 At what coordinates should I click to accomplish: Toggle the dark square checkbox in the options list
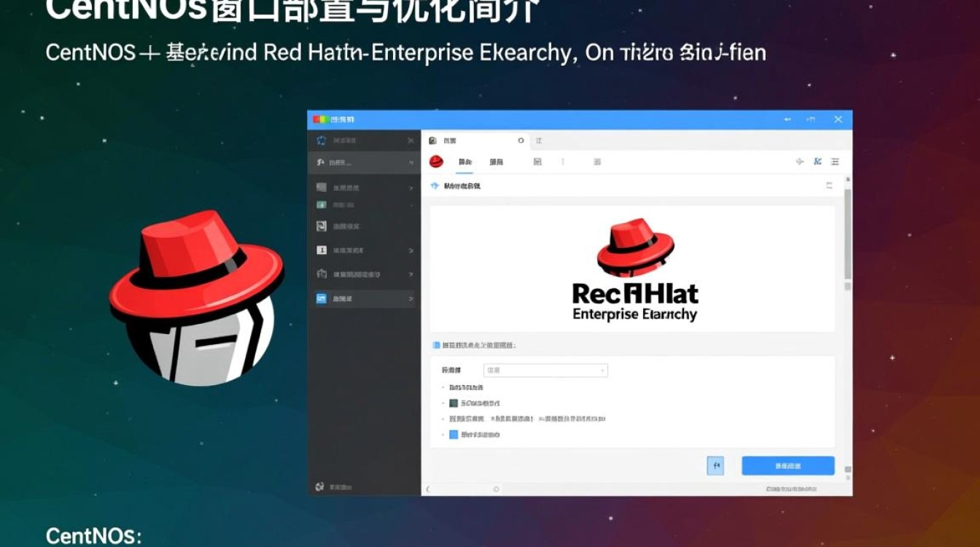454,403
